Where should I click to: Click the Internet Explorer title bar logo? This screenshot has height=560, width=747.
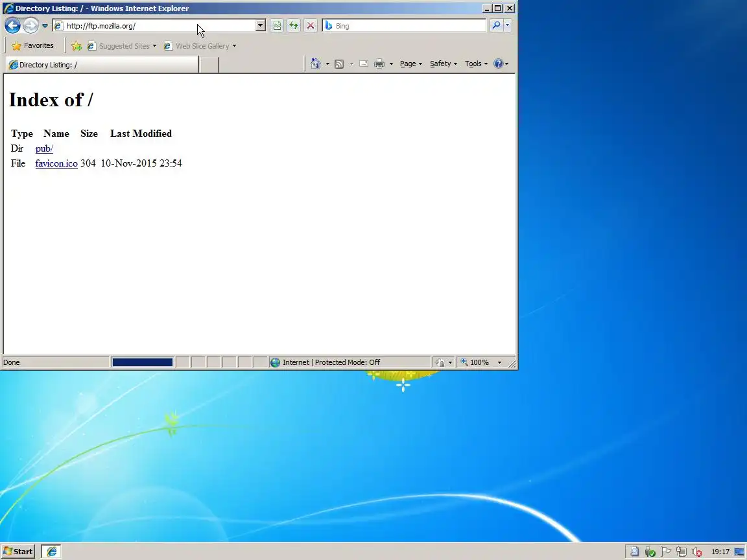click(8, 8)
